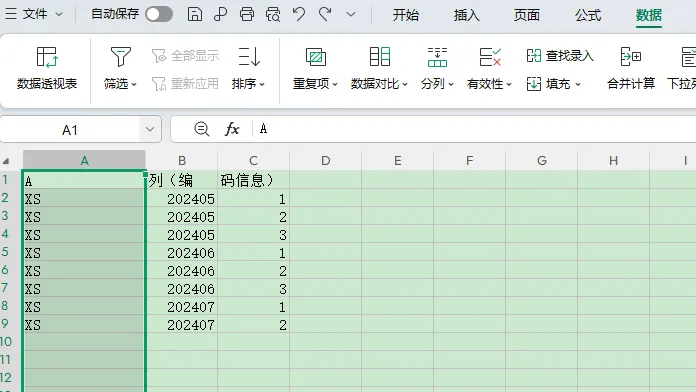
Task: Click cell B2 with 202405
Action: pyautogui.click(x=182, y=198)
